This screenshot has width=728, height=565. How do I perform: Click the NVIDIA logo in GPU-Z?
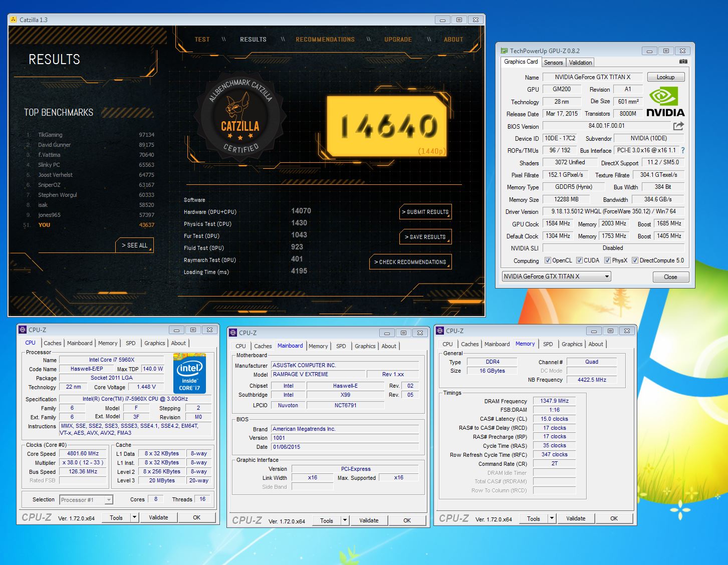click(665, 102)
